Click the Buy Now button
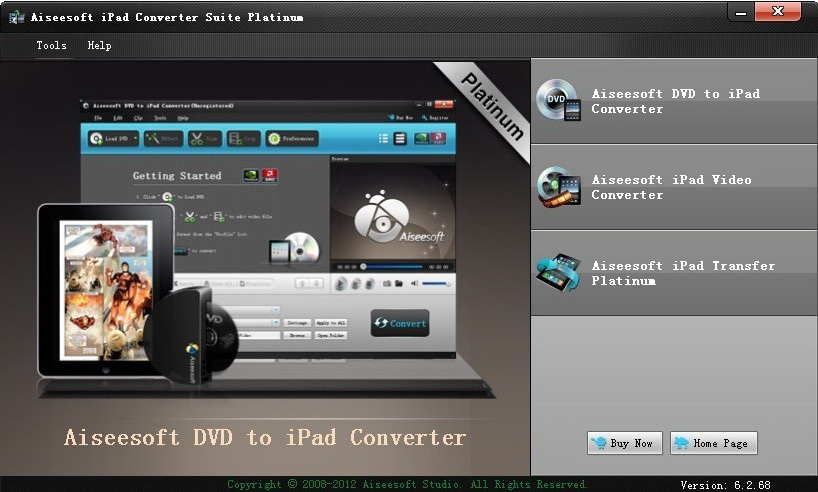 click(x=624, y=443)
